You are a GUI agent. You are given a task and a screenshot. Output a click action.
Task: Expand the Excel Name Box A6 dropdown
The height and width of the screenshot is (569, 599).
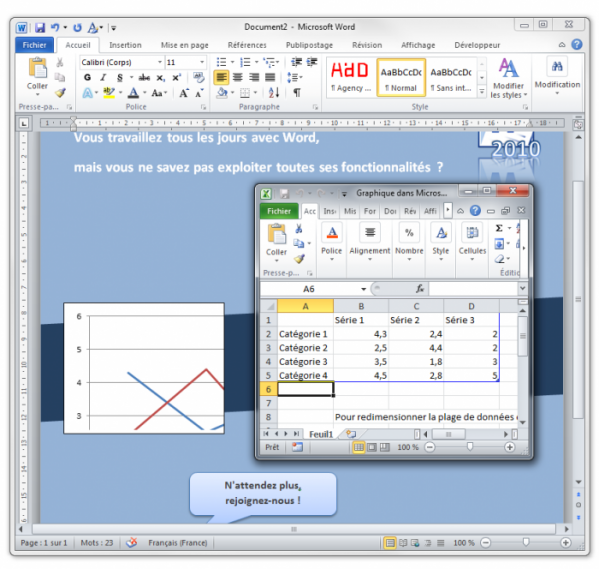tap(364, 289)
